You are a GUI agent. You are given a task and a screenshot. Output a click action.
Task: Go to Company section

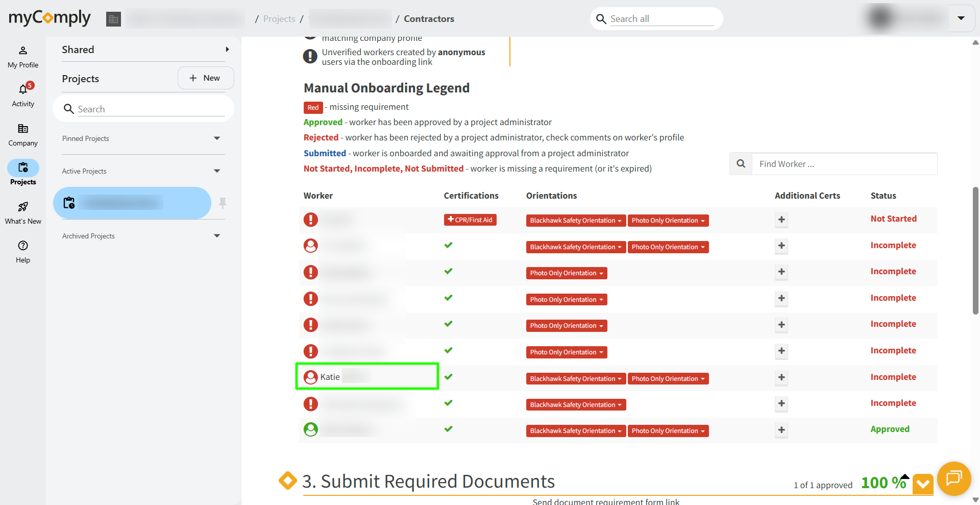click(23, 135)
